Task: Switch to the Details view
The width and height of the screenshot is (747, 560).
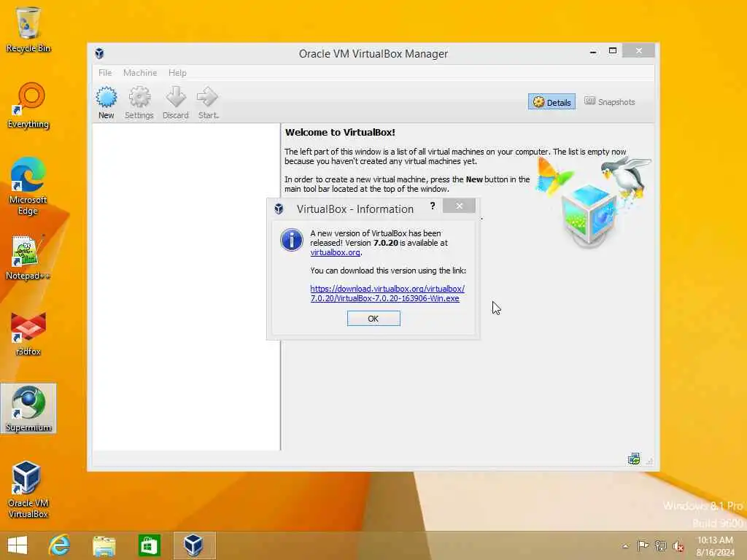Action: pyautogui.click(x=551, y=102)
